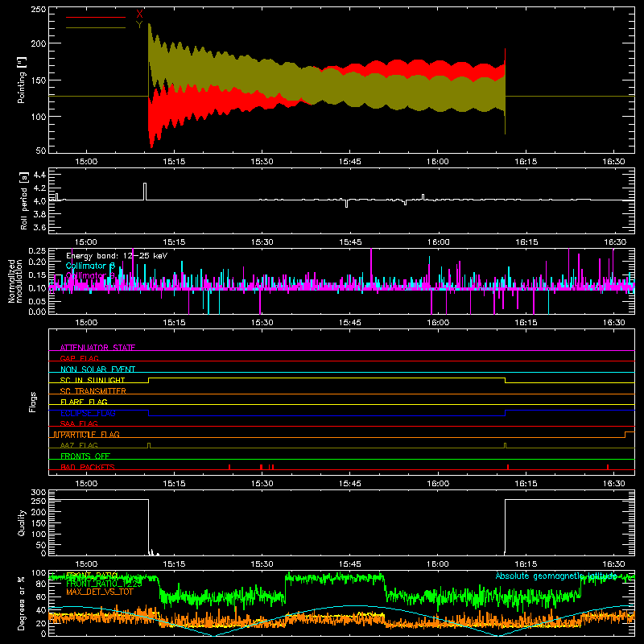This screenshot has height=644, width=644.
Task: Click the "Absolute geomagnetic latitude" legend text
Action: (556, 576)
